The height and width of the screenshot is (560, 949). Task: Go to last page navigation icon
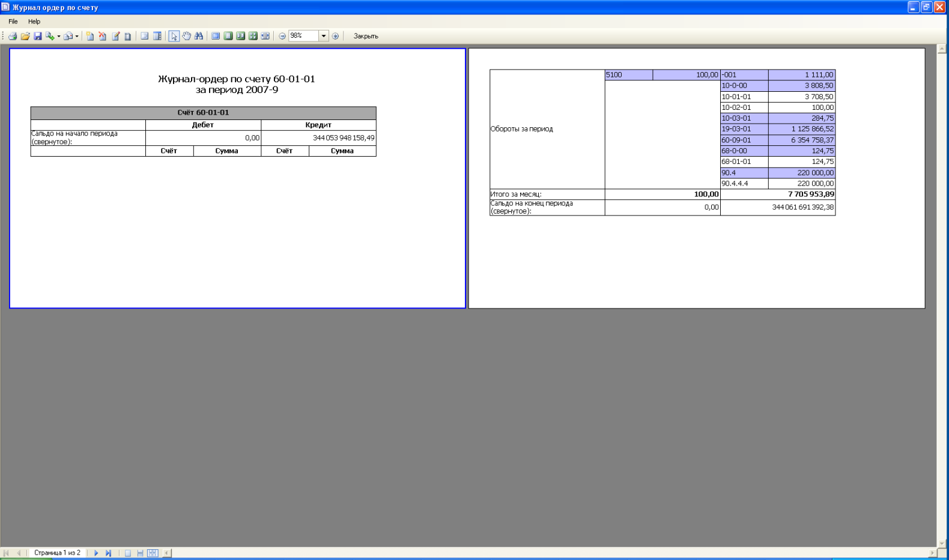click(109, 553)
